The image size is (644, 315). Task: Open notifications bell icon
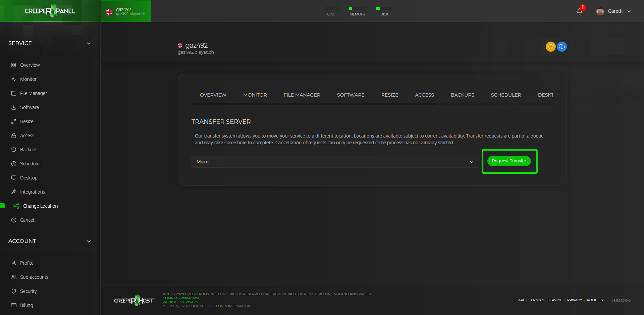(x=580, y=11)
